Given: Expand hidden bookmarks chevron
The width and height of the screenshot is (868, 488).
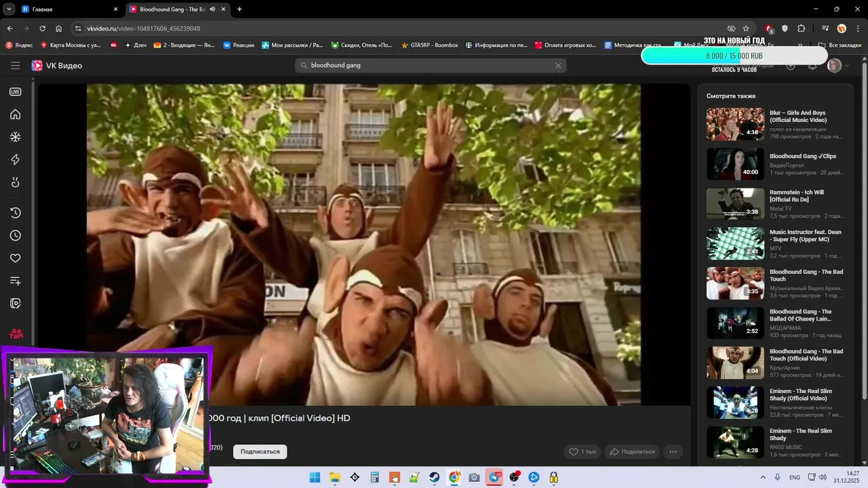Looking at the screenshot, I should [800, 45].
